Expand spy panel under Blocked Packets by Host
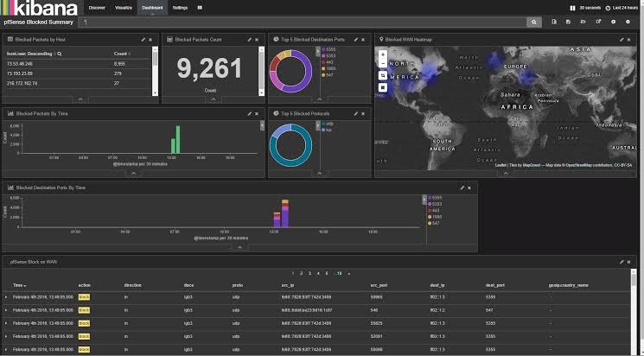Viewport: 644px width, 356px height. (80, 99)
